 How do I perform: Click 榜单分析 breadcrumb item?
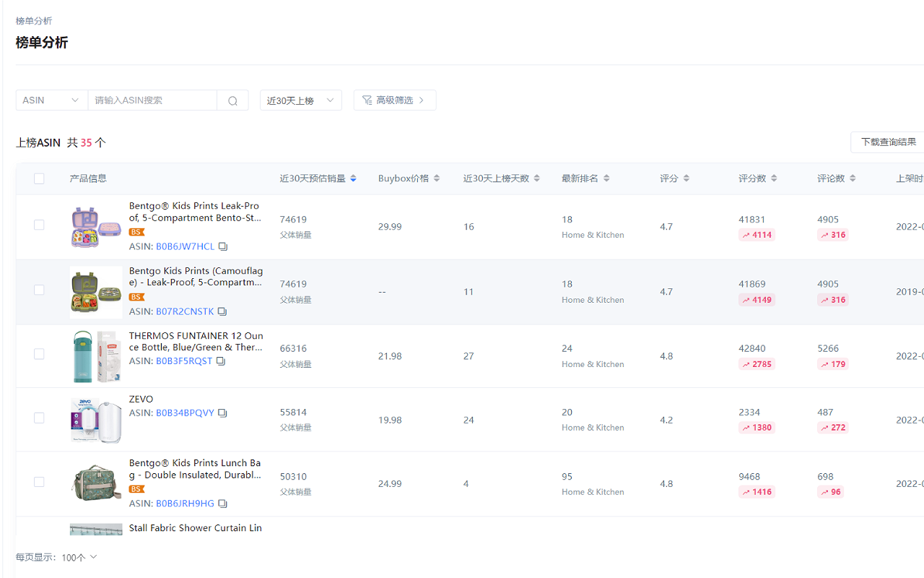[x=34, y=21]
